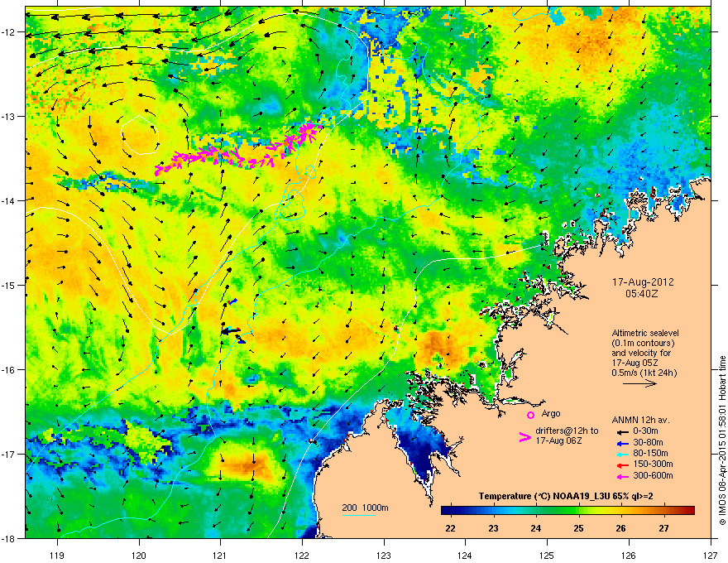The image size is (728, 563).
Task: Click the dark red end of temperature colorbar
Action: pos(689,510)
